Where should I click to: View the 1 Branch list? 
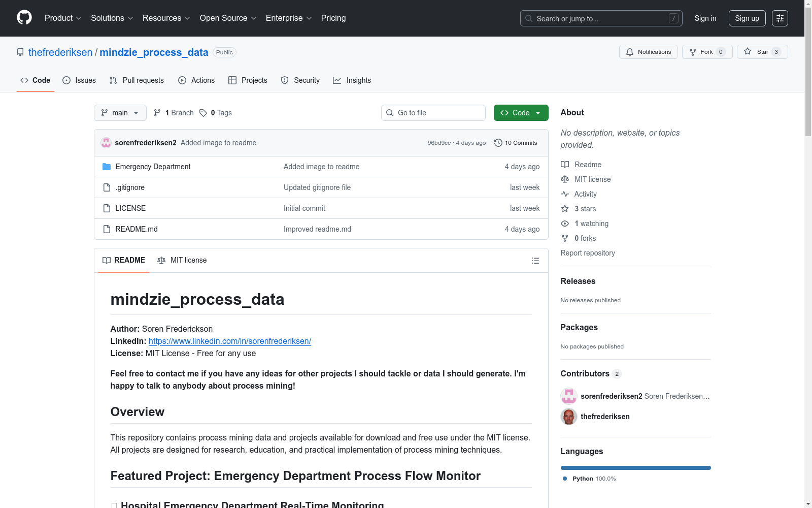click(174, 113)
